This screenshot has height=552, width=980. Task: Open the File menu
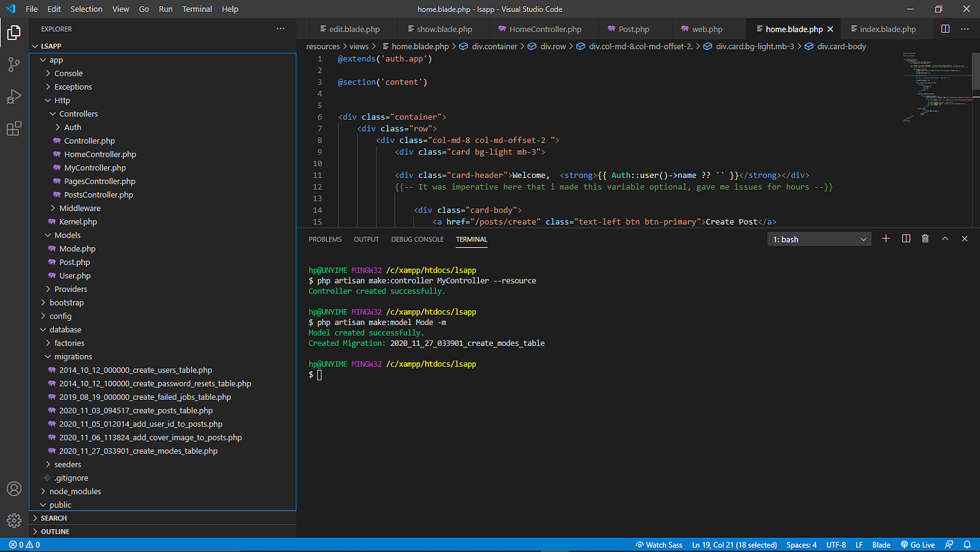coord(31,9)
